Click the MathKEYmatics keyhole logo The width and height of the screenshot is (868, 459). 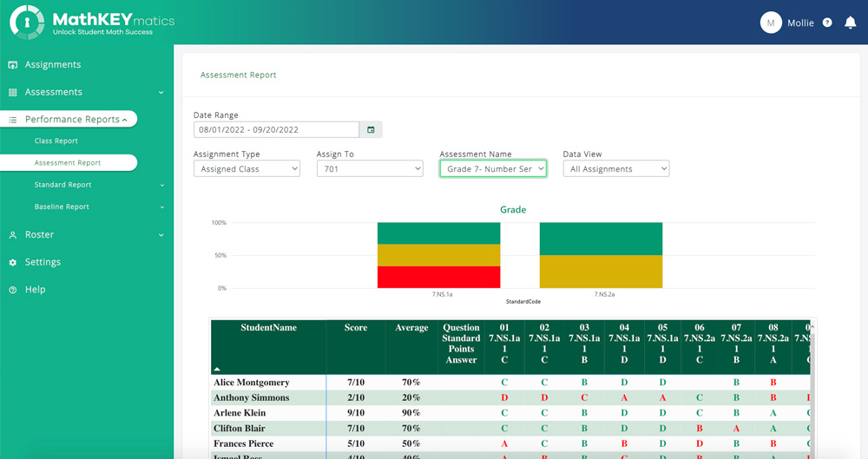27,23
